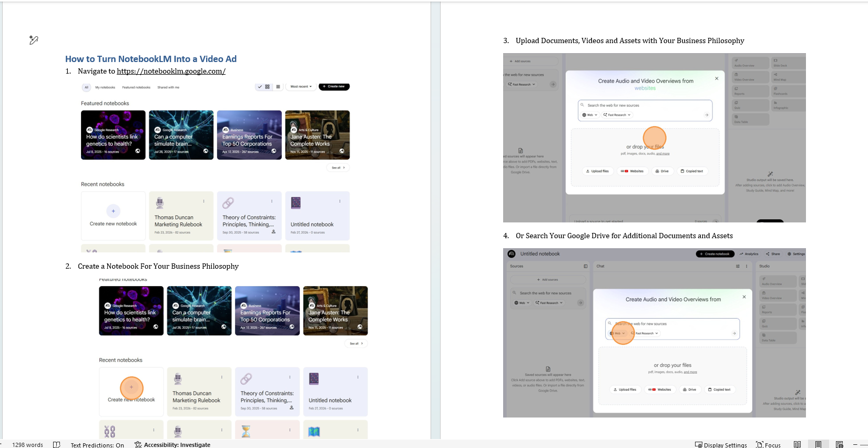Toggle Text Predictions setting
This screenshot has width=868, height=448.
pyautogui.click(x=97, y=445)
